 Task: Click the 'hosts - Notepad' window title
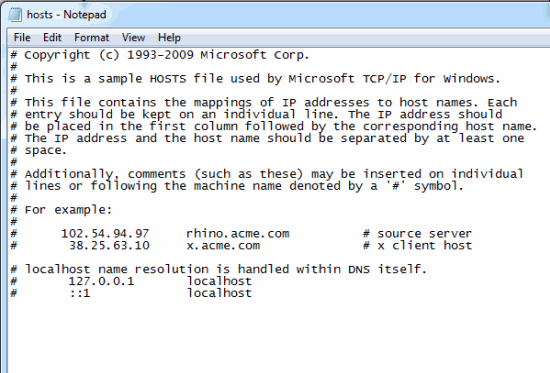click(67, 15)
